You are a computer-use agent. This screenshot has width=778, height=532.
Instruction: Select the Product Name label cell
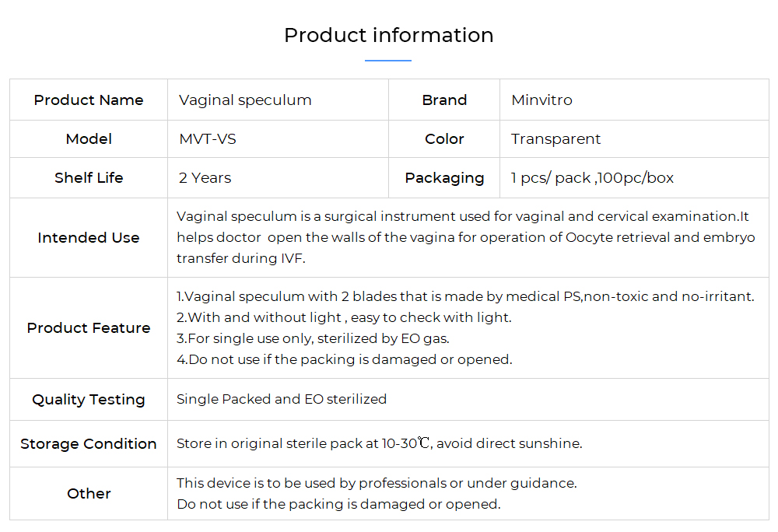[89, 100]
